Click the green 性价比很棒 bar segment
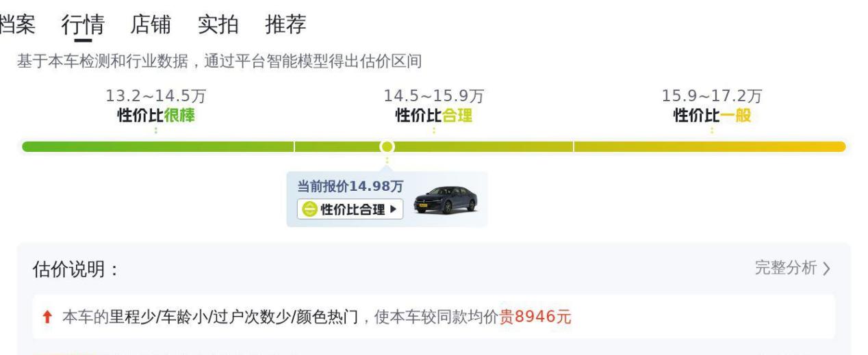The image size is (868, 355). click(158, 146)
